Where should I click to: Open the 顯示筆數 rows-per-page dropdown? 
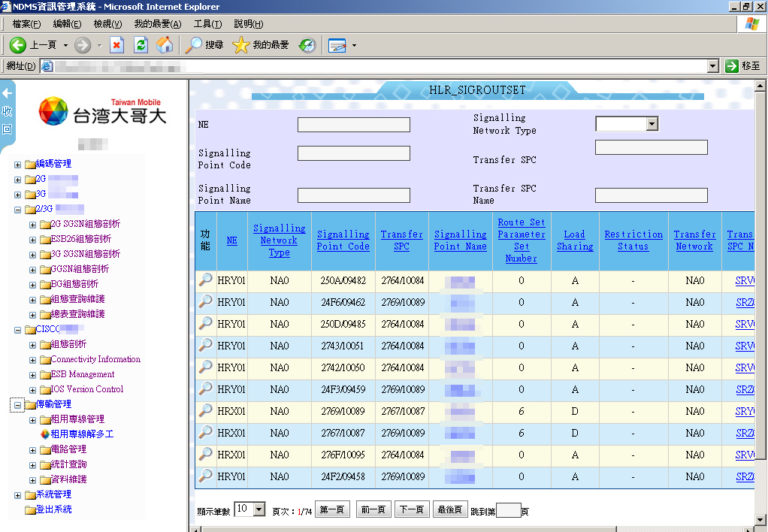[x=259, y=509]
